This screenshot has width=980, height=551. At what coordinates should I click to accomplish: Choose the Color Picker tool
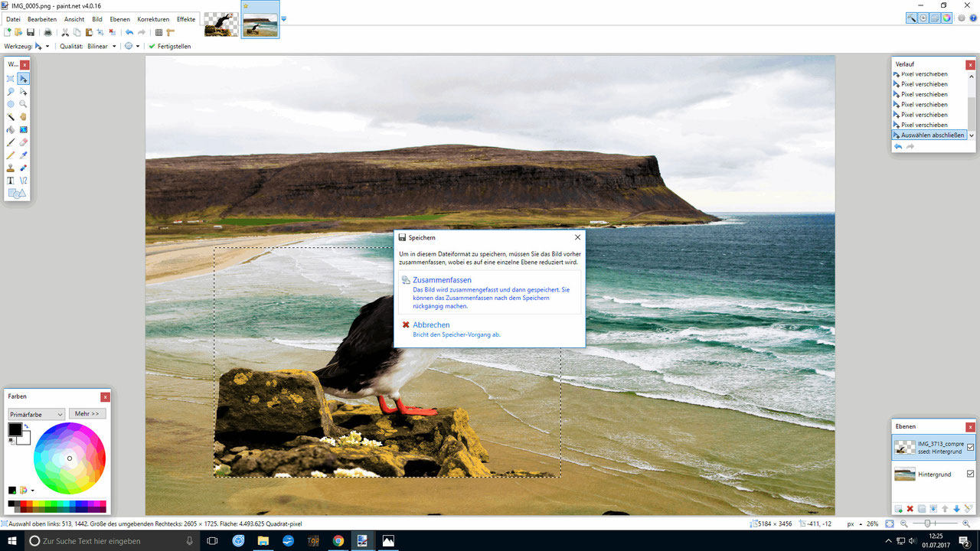click(23, 155)
